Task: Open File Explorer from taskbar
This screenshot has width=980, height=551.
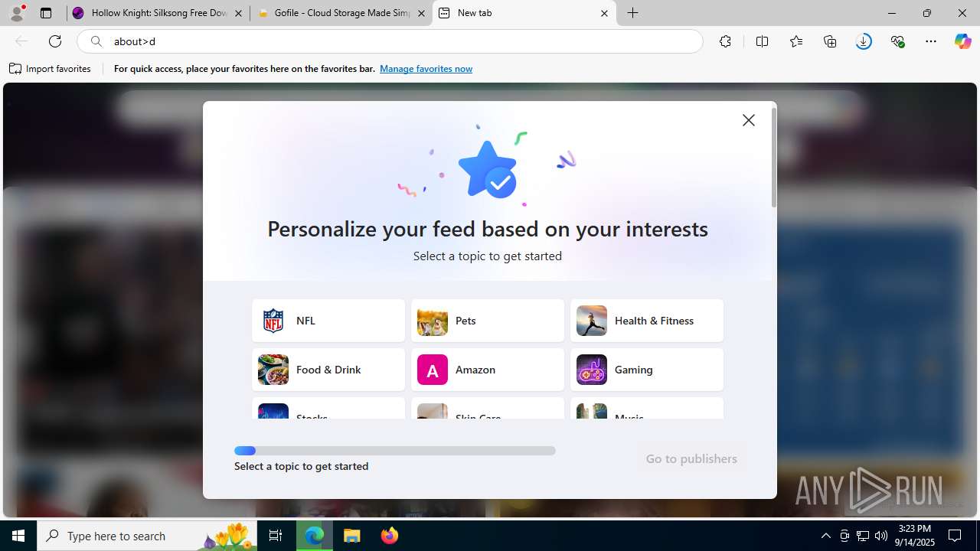Action: coord(352,536)
